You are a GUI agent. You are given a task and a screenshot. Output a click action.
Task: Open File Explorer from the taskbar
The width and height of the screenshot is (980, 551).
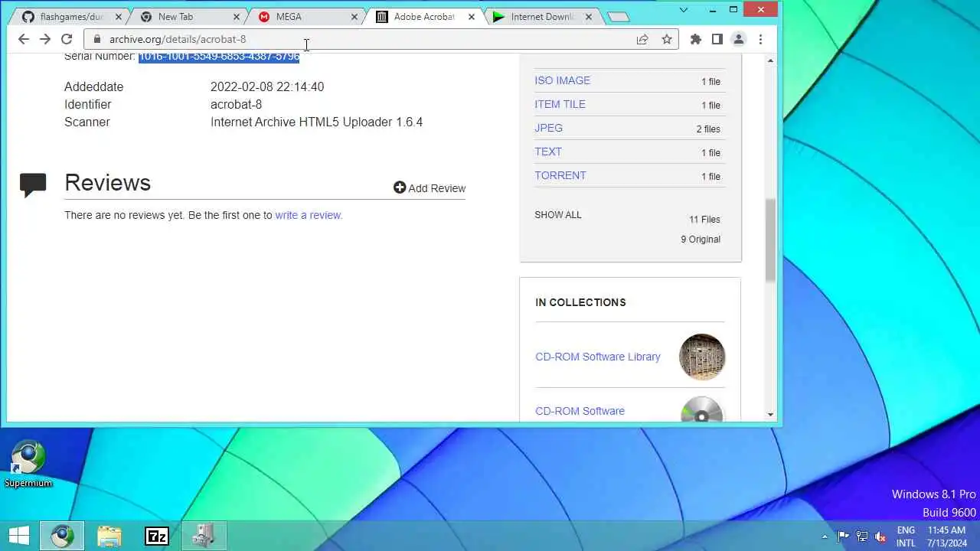tap(109, 536)
